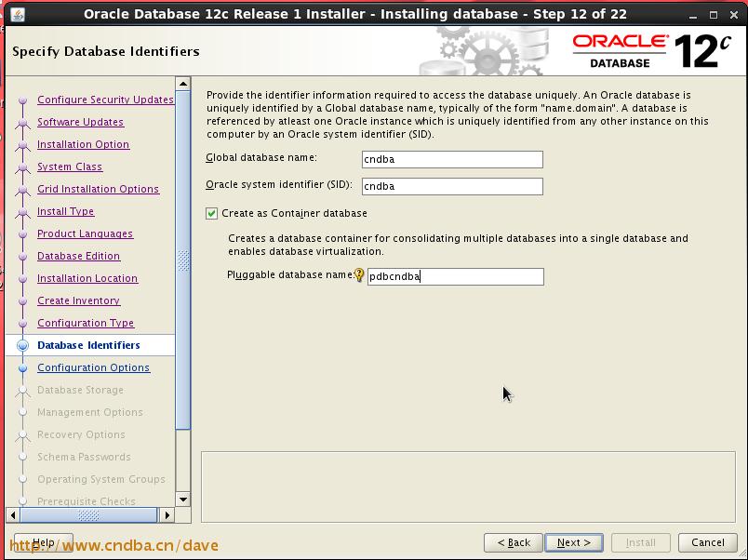Screen dimensions: 748x560
Task: Click the step list scroll down arrow
Action: (x=183, y=500)
